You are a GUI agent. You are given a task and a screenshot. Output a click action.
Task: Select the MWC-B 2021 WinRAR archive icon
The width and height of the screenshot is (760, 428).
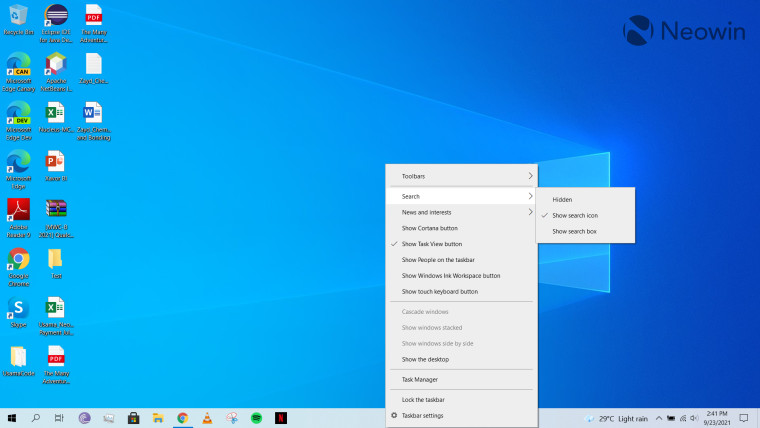point(56,218)
